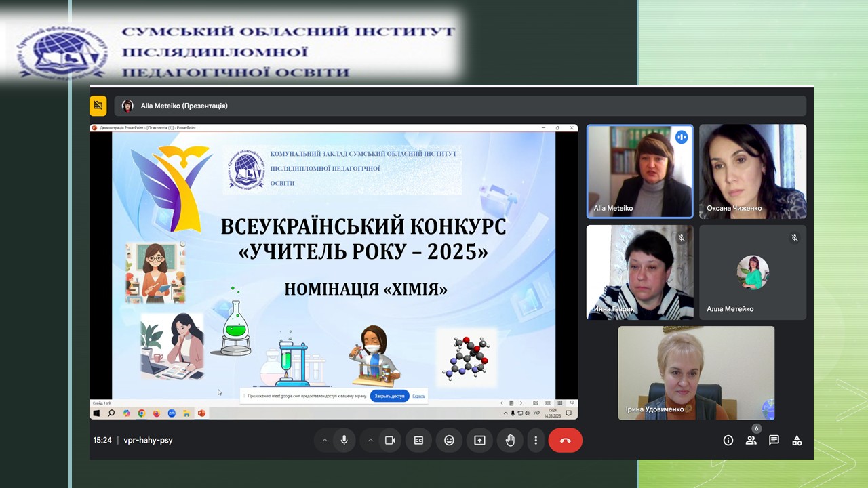Image resolution: width=868 pixels, height=488 pixels.
Task: Open the Windows notification center icon
Action: 569,413
